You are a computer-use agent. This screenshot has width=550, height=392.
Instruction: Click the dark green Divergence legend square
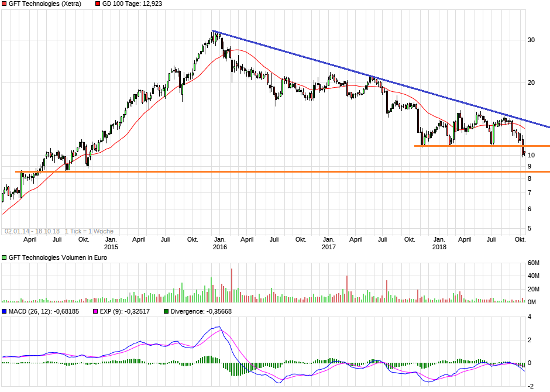coord(166,311)
